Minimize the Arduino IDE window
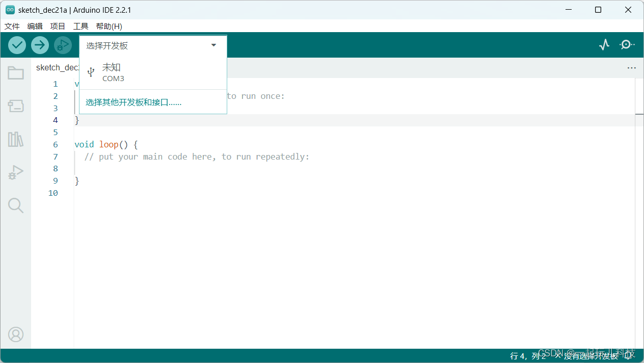Image resolution: width=644 pixels, height=363 pixels. point(569,10)
